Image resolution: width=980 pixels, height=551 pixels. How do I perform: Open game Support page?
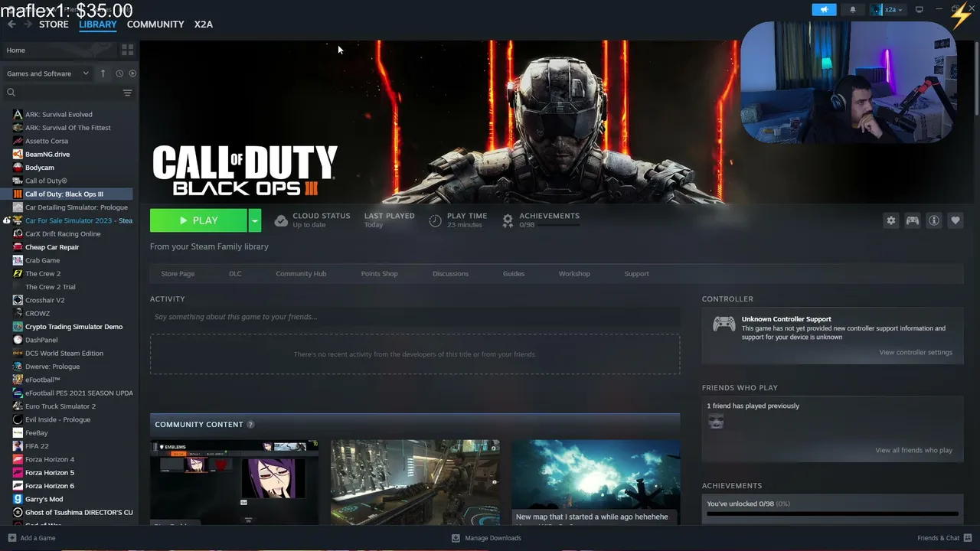636,274
